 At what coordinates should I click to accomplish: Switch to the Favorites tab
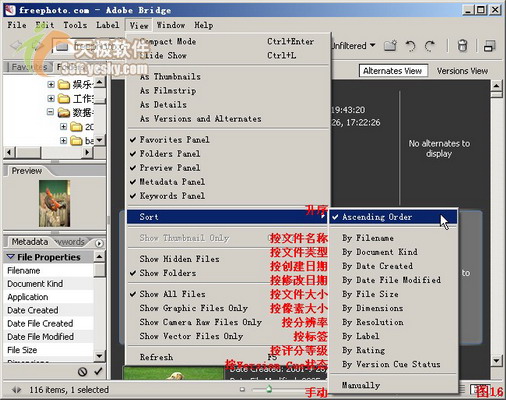pos(29,67)
